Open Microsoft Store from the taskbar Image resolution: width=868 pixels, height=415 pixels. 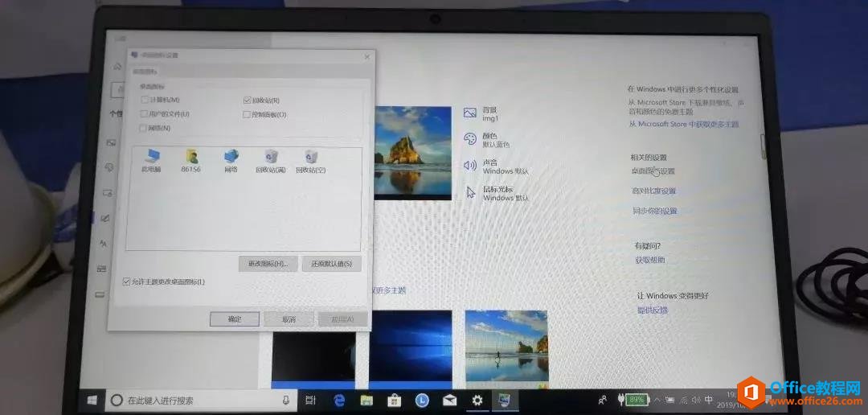click(394, 400)
